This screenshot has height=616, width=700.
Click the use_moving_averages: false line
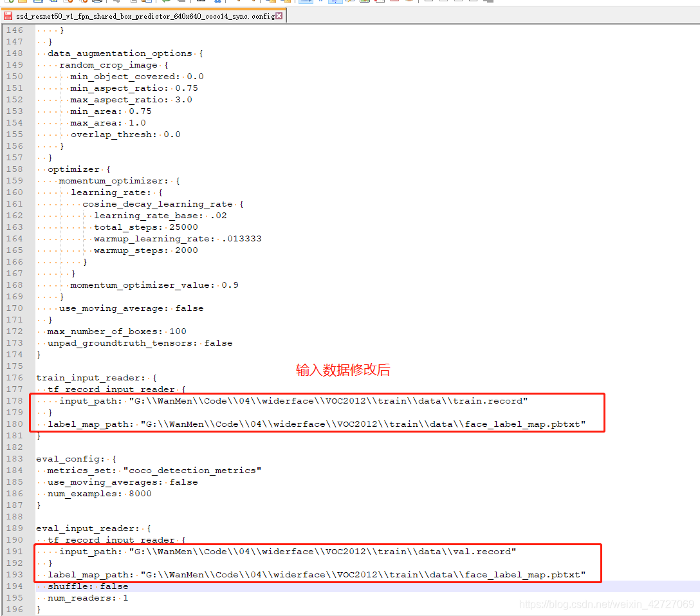122,483
